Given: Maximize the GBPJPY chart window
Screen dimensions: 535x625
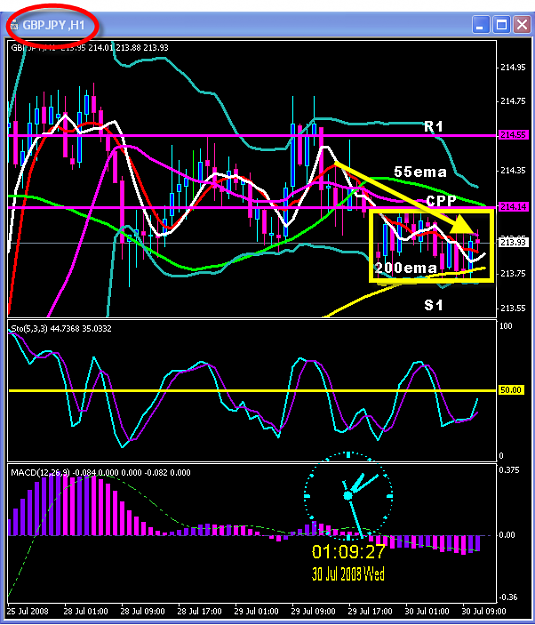Looking at the screenshot, I should (x=501, y=25).
